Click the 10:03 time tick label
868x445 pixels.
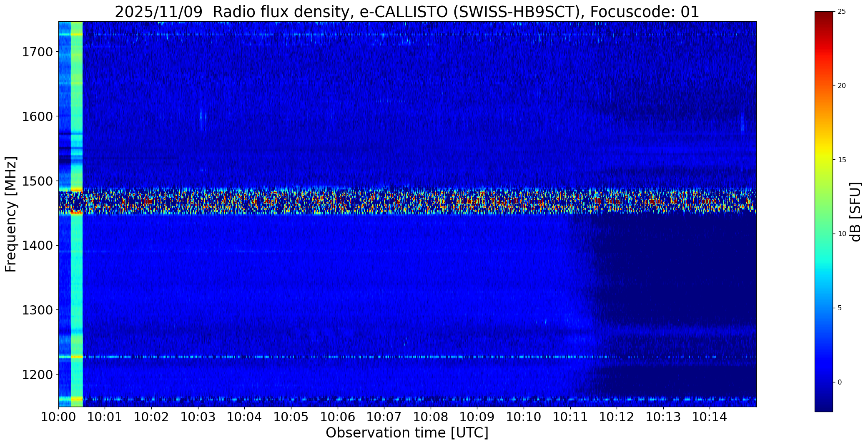[x=198, y=417]
